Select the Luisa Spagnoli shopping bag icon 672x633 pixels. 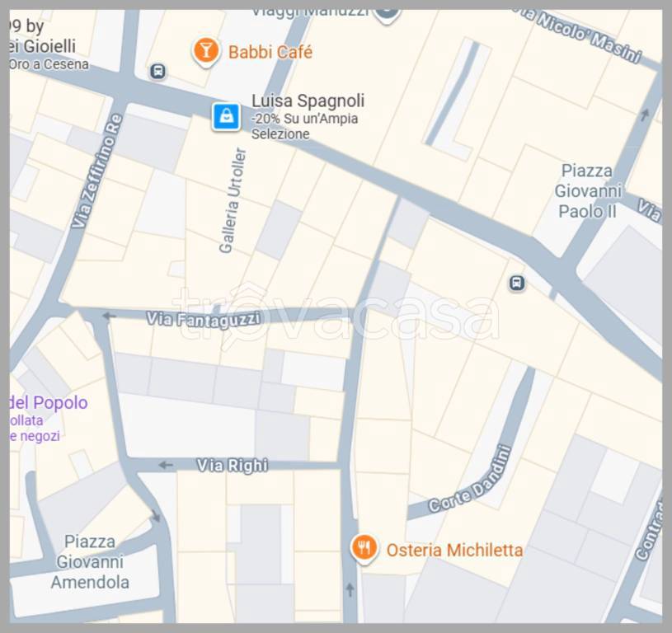pos(226,116)
